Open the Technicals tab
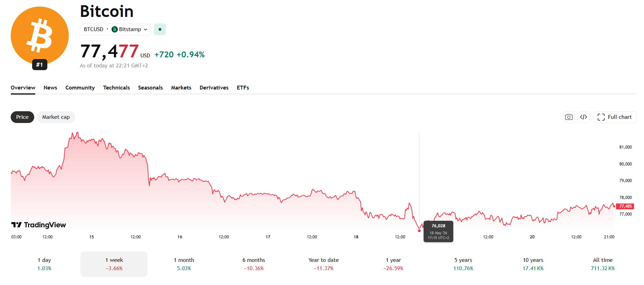The width and height of the screenshot is (644, 285). point(116,88)
